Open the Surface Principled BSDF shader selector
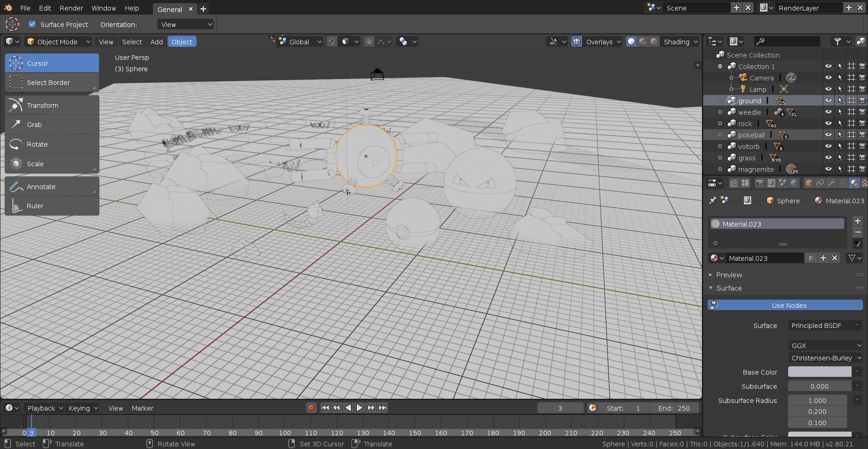 [826, 325]
